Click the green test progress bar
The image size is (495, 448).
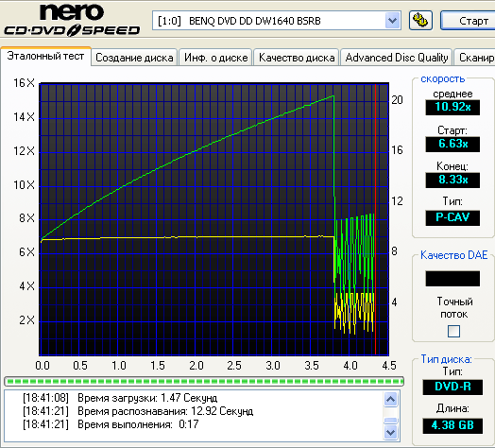204,381
